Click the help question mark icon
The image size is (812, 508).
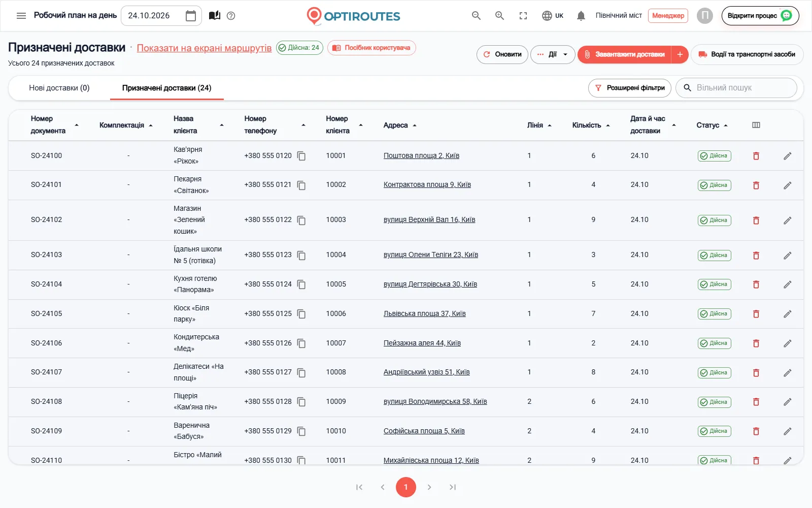231,16
